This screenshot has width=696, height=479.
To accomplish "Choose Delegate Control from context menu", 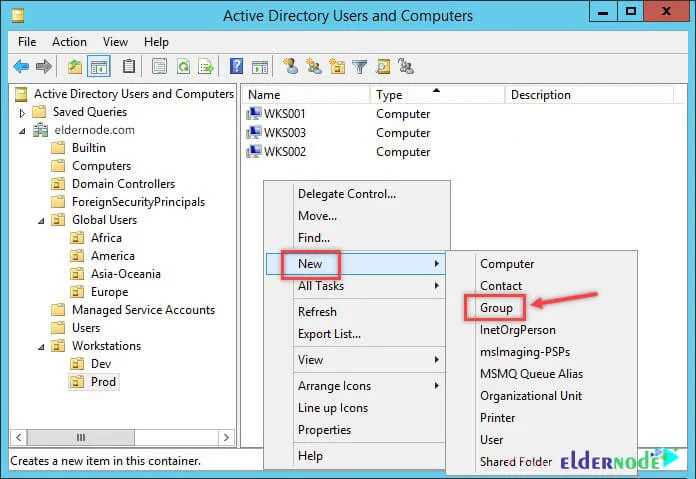I will tap(347, 194).
